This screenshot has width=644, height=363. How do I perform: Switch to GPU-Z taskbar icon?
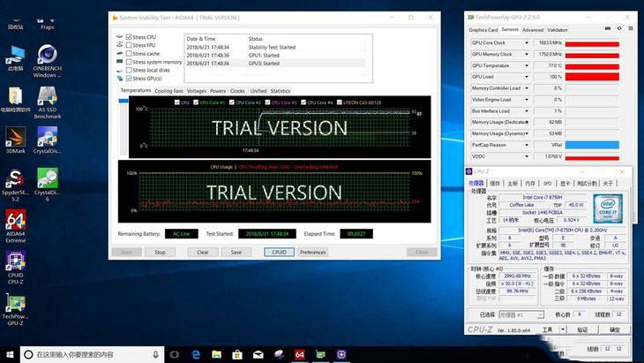click(x=320, y=354)
